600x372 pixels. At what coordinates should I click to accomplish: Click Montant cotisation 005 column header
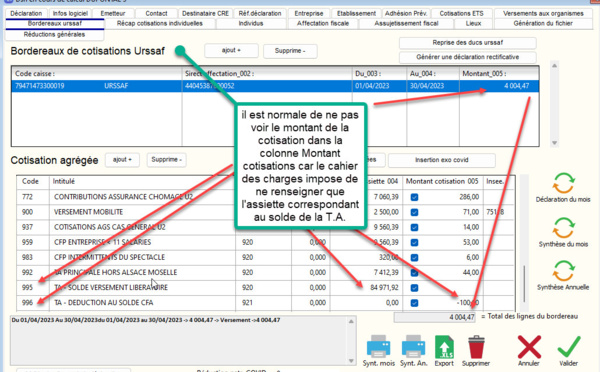[443, 181]
